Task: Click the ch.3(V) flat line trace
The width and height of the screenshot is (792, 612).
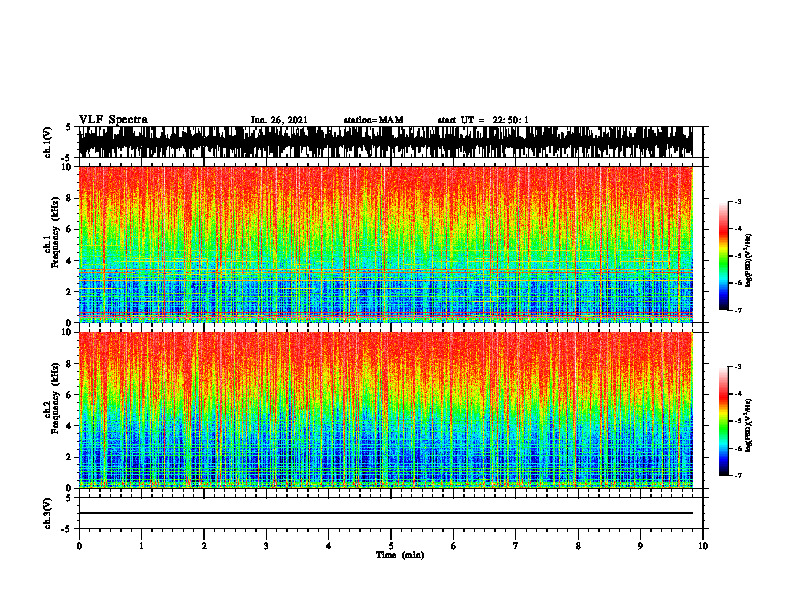Action: (x=386, y=513)
